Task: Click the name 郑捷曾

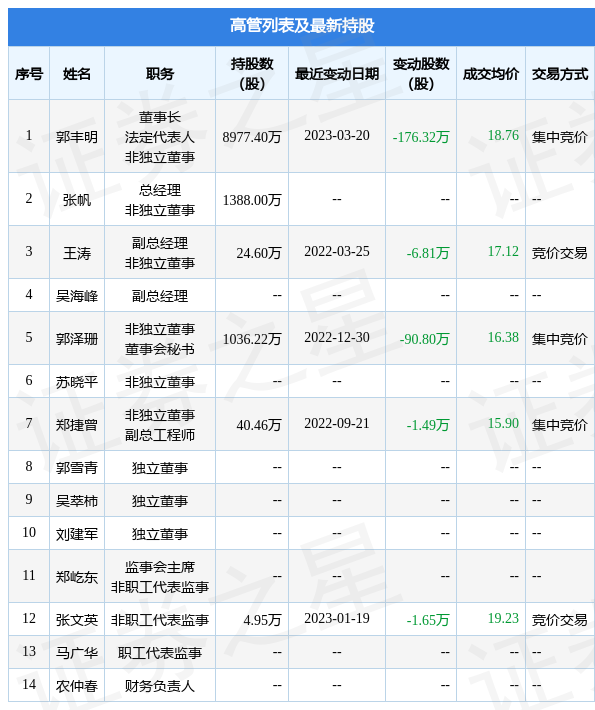Action: click(77, 425)
